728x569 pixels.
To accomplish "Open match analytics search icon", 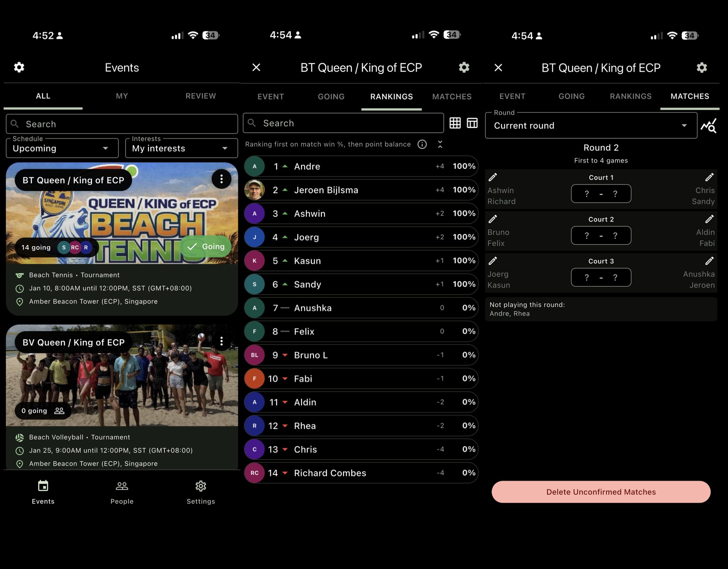I will 709,126.
